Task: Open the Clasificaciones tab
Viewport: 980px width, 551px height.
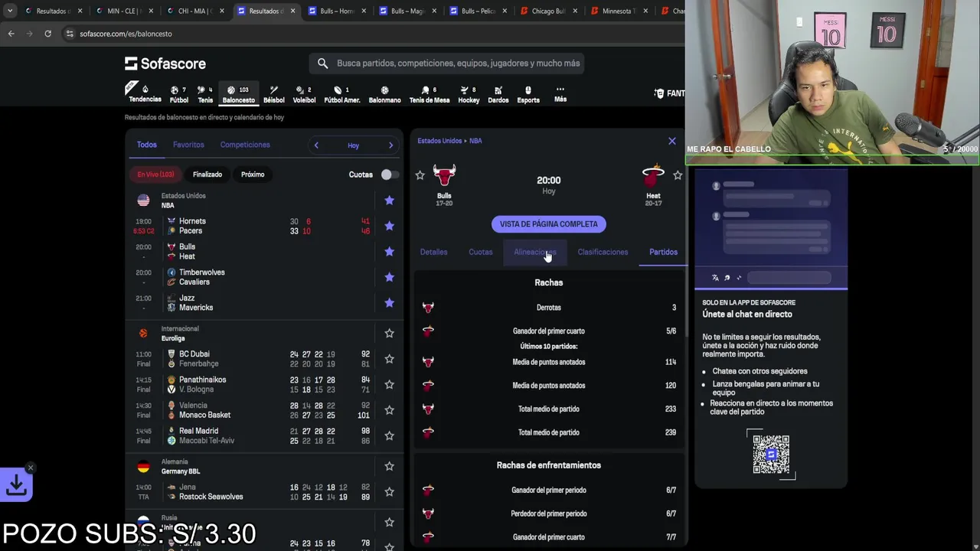Action: pyautogui.click(x=603, y=252)
